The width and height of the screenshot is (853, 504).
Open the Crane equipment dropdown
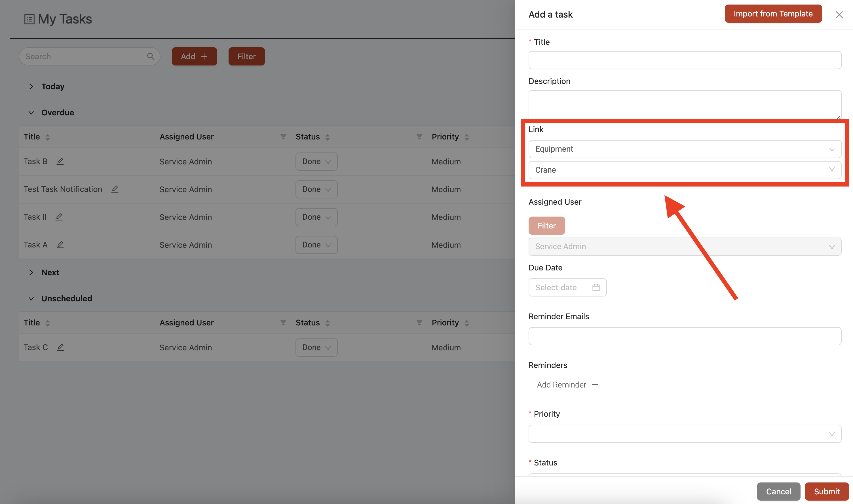coord(685,170)
